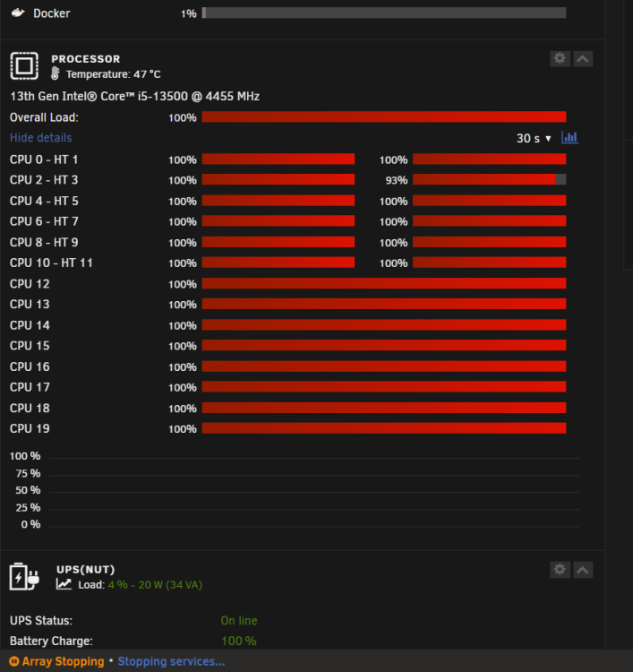Open Processor tile settings gear
The image size is (633, 672).
pos(560,59)
